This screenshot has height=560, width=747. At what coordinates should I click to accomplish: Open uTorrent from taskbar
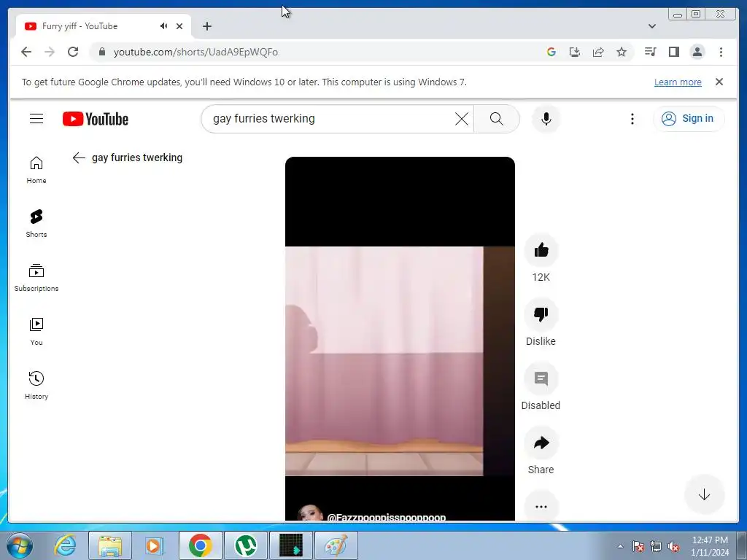[x=246, y=545]
